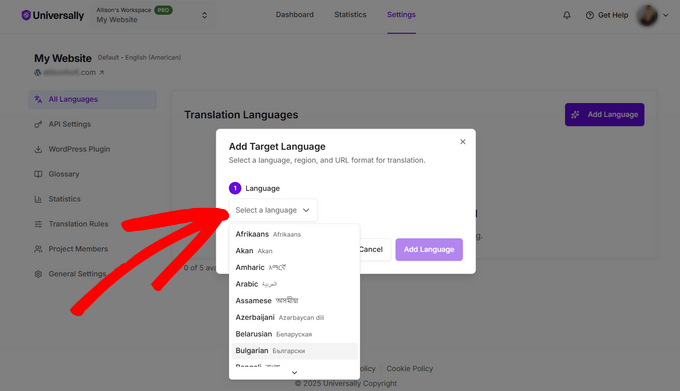Viewport: 680px width, 391px height.
Task: Click the WordPress site icon
Action: [x=38, y=72]
